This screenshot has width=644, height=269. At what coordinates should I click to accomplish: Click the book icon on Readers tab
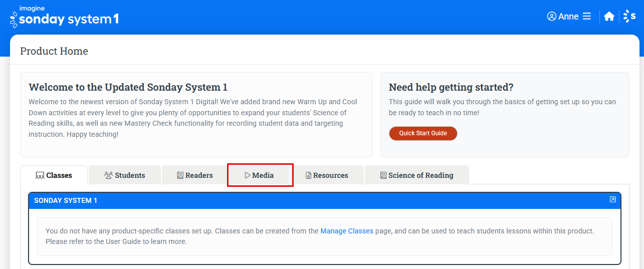pyautogui.click(x=180, y=175)
